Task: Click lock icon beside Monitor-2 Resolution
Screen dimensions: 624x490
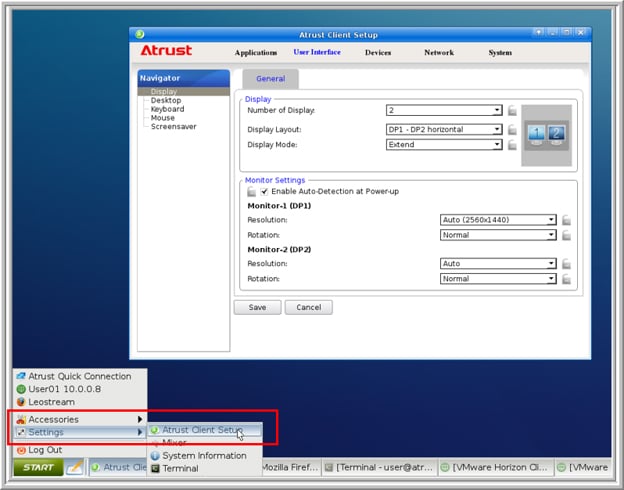Action: [x=566, y=264]
